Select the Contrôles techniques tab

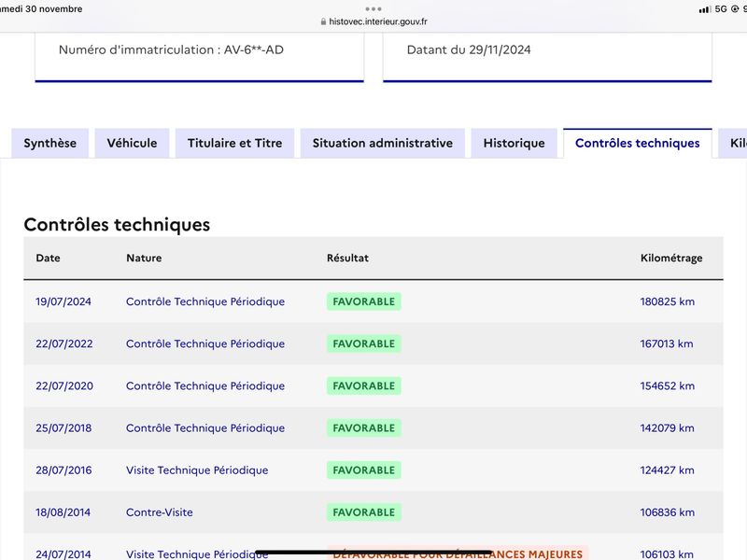point(638,144)
